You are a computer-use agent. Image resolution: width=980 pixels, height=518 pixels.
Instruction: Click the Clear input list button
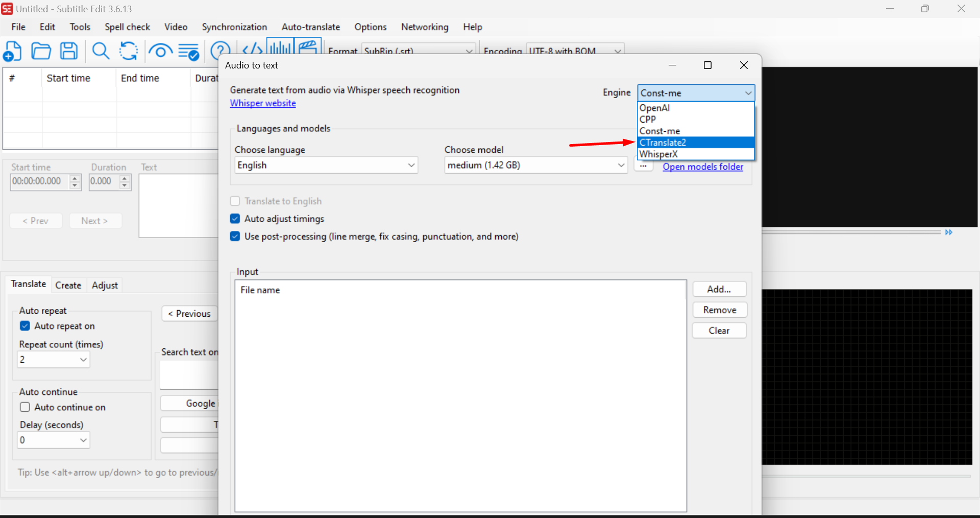[719, 331]
